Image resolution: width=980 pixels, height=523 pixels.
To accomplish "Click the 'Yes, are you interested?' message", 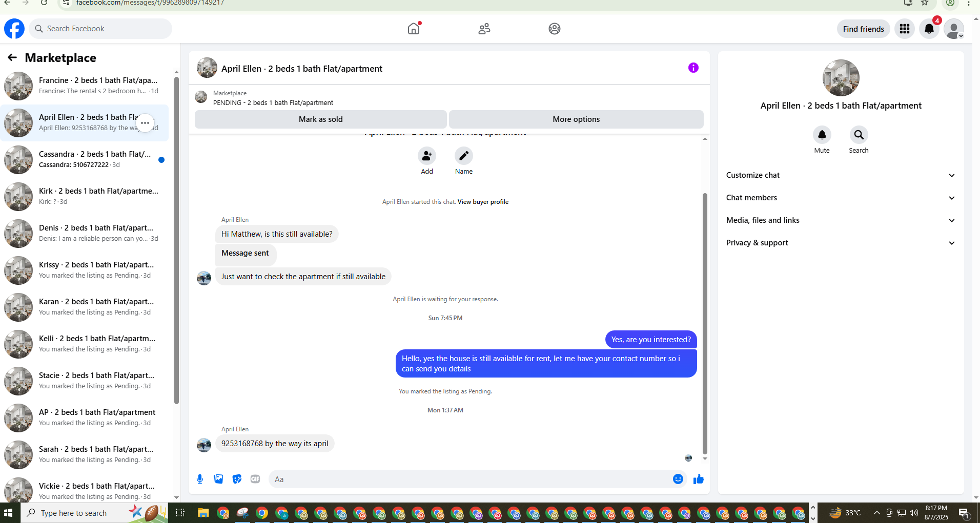I will (x=651, y=340).
